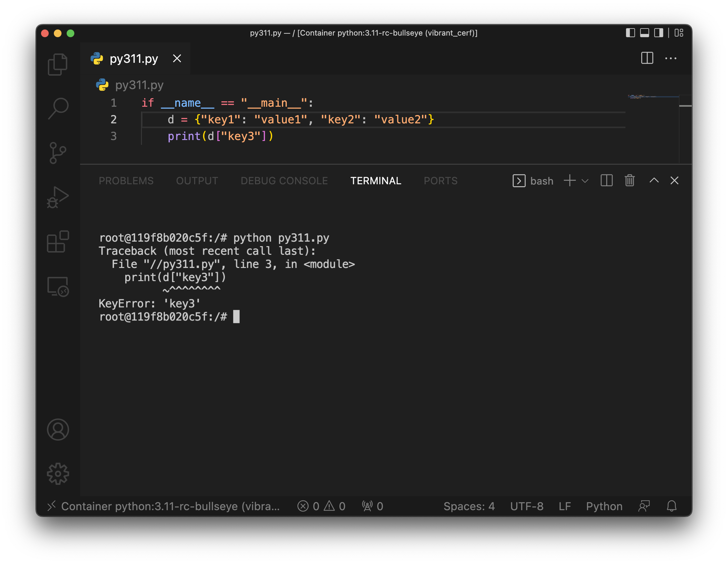
Task: Toggle bottom panel layout button
Action: [644, 33]
